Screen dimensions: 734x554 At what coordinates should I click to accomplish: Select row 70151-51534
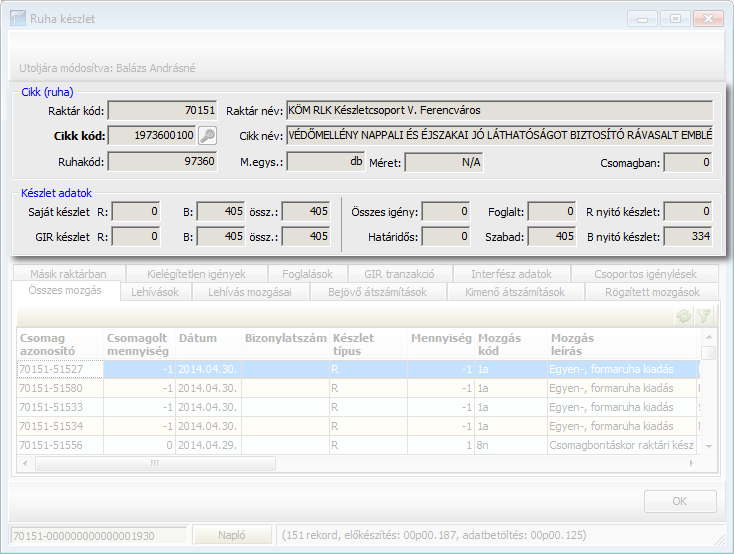pos(359,426)
